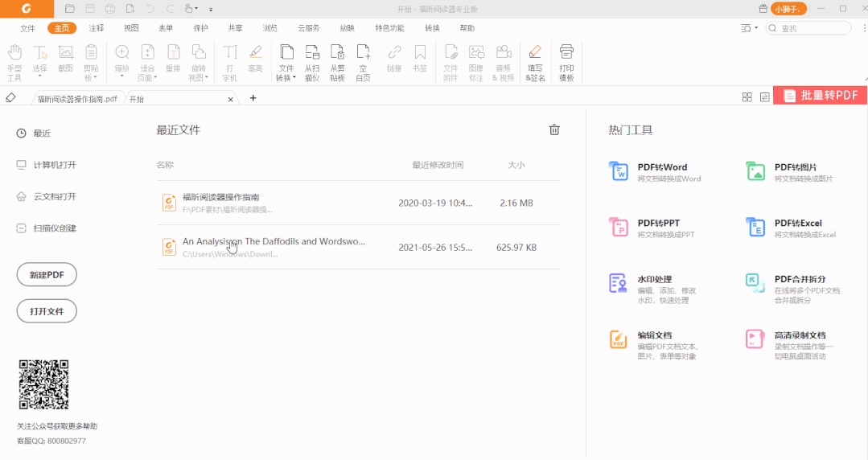This screenshot has width=868, height=460.
Task: Expand the advanced search options dropdown arrow
Action: (x=756, y=28)
